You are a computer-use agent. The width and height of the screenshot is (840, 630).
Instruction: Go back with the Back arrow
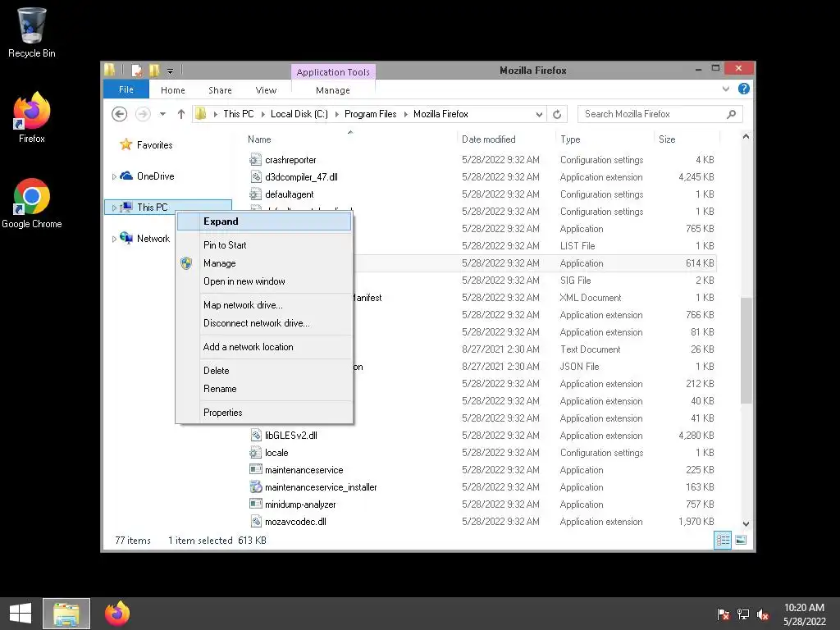(120, 114)
